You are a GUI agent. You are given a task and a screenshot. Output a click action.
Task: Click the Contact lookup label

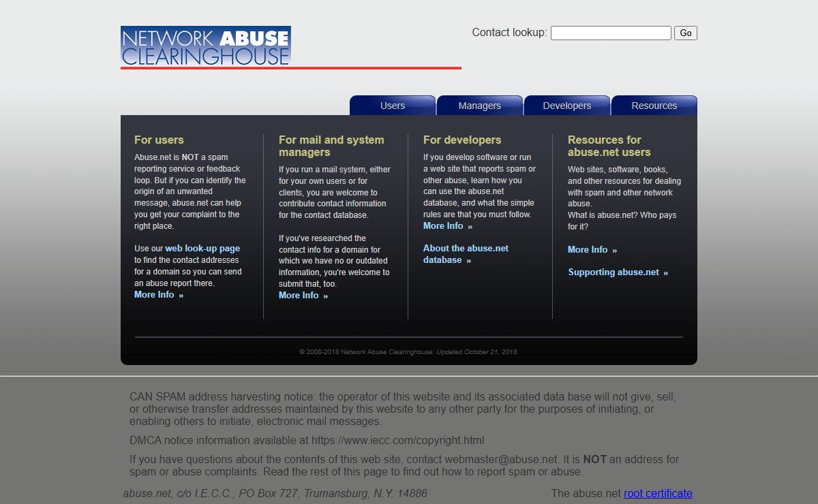click(x=509, y=32)
